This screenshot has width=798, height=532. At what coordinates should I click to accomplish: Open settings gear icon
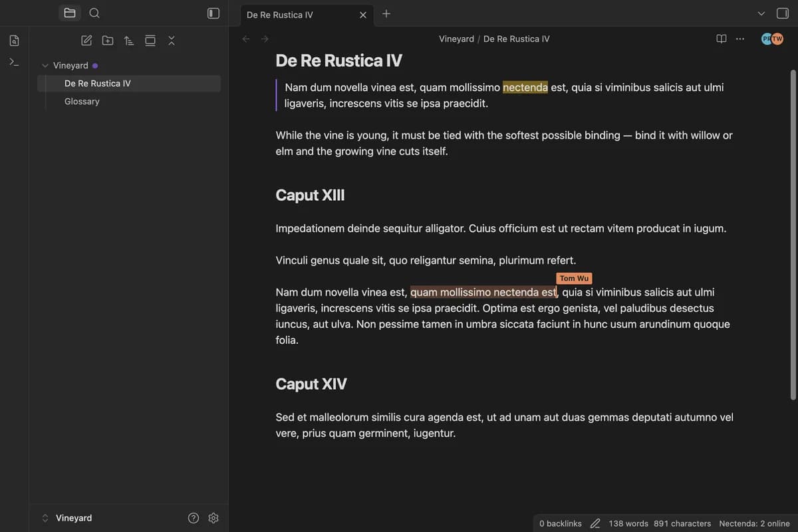click(213, 518)
